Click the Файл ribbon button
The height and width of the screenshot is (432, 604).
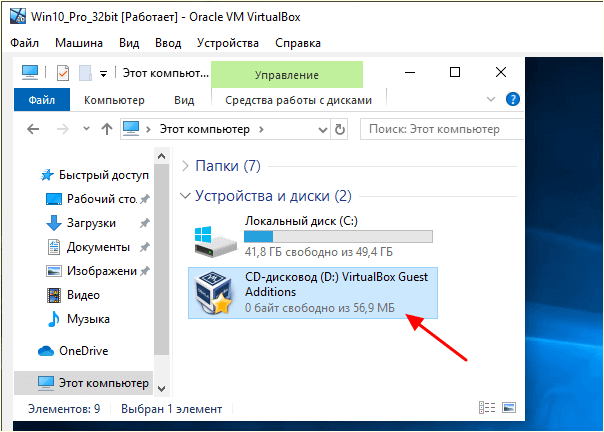click(x=42, y=100)
